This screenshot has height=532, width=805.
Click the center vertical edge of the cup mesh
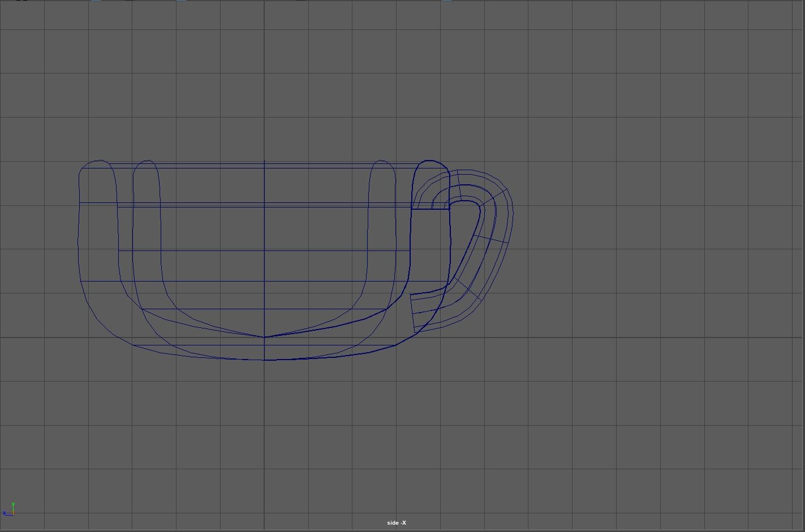[265, 254]
